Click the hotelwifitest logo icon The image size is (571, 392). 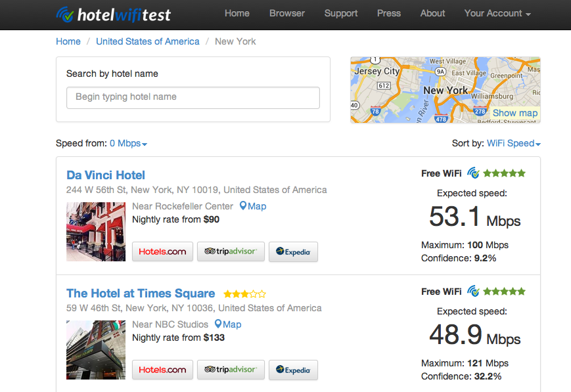click(x=65, y=14)
